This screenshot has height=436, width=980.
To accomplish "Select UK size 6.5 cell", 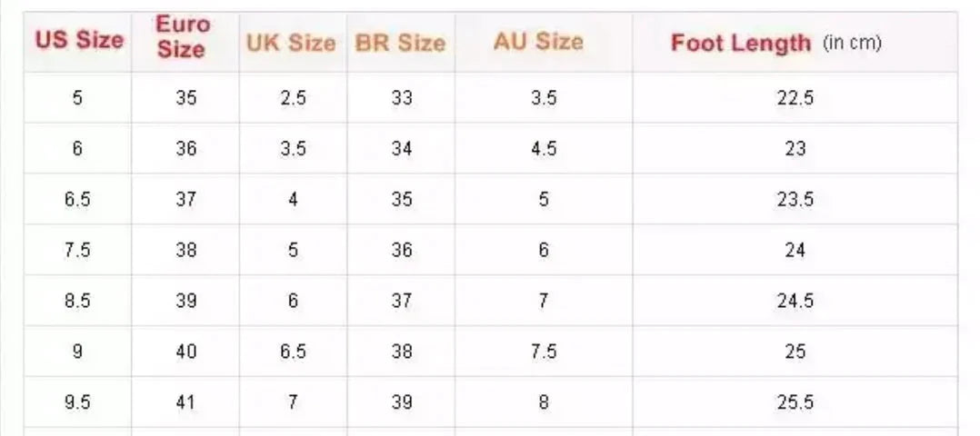I will click(293, 352).
